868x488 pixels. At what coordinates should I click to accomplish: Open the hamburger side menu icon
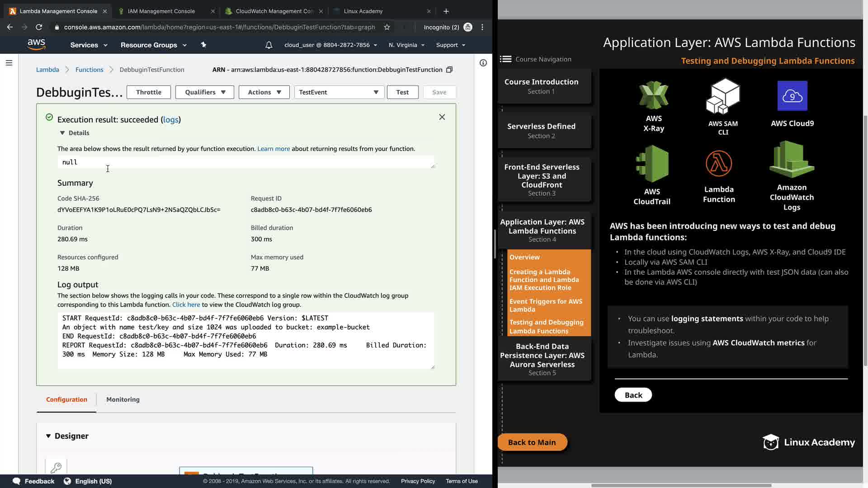(x=9, y=63)
